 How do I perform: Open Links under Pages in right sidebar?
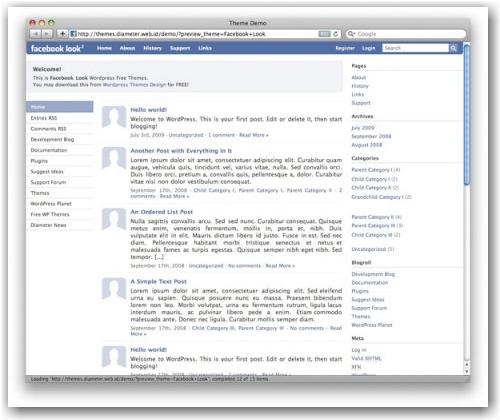tap(358, 94)
